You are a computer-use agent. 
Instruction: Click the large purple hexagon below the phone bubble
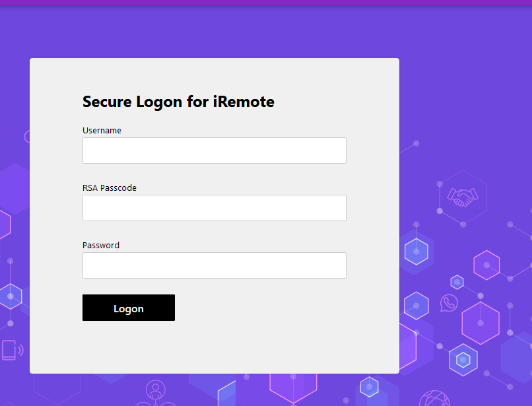[481, 323]
